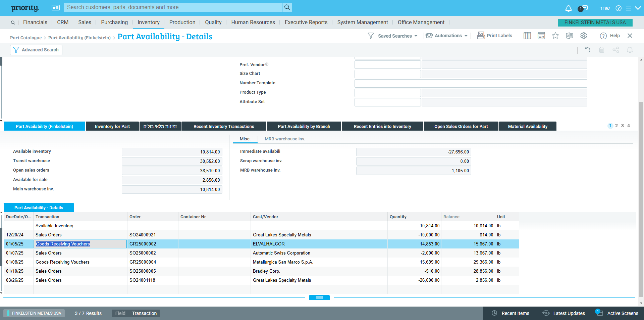Click the global search input box
This screenshot has width=644, height=320.
173,7
